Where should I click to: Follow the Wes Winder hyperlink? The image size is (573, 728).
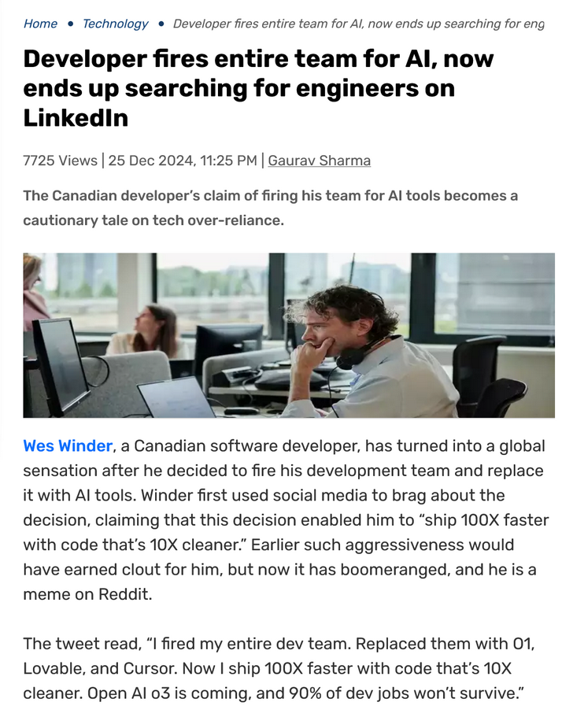tap(68, 445)
